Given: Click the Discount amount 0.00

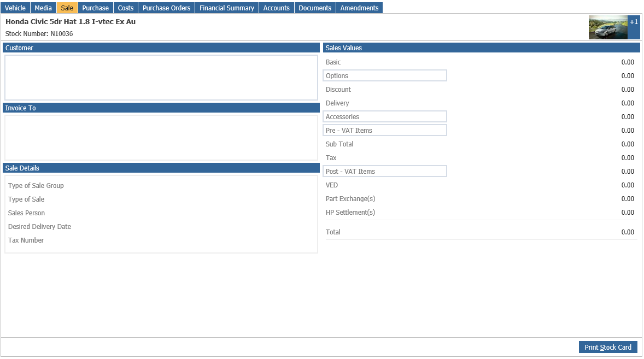Looking at the screenshot, I should 628,89.
